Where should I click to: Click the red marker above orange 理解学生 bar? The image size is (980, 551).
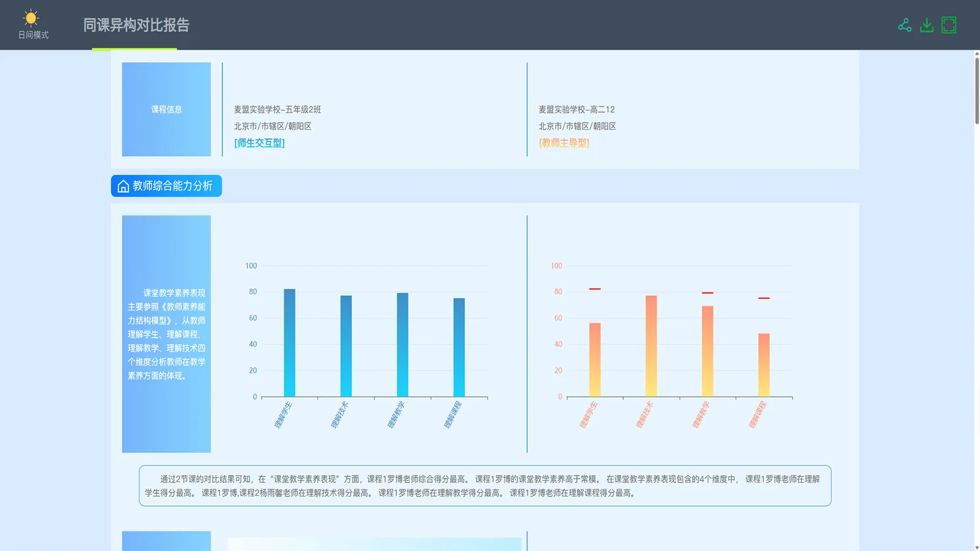(595, 289)
